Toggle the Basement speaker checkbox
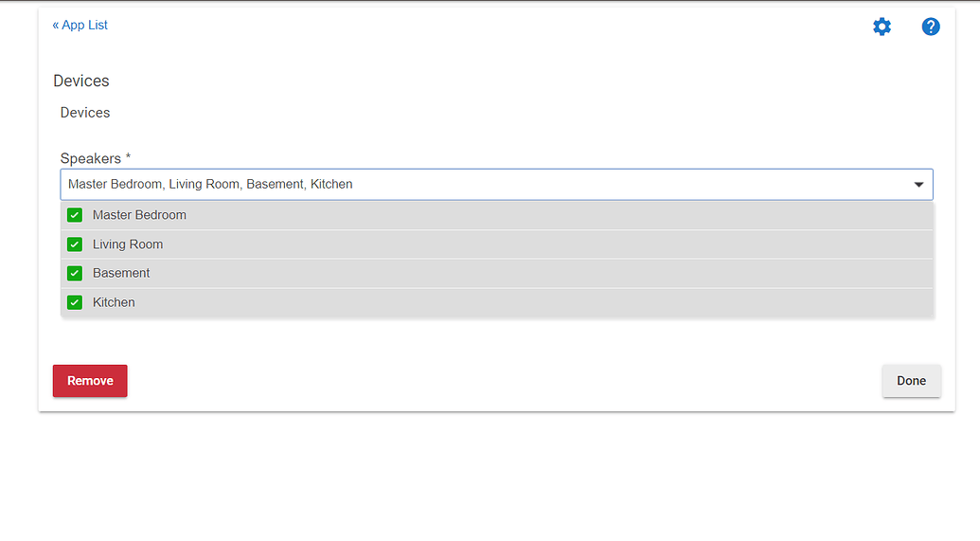The width and height of the screenshot is (980, 541). click(x=75, y=274)
